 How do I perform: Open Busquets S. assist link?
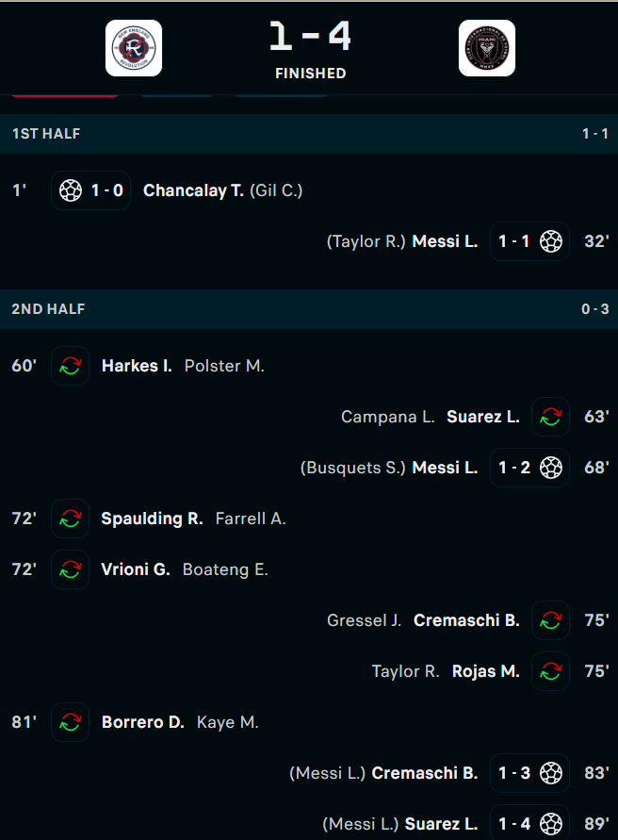(353, 468)
